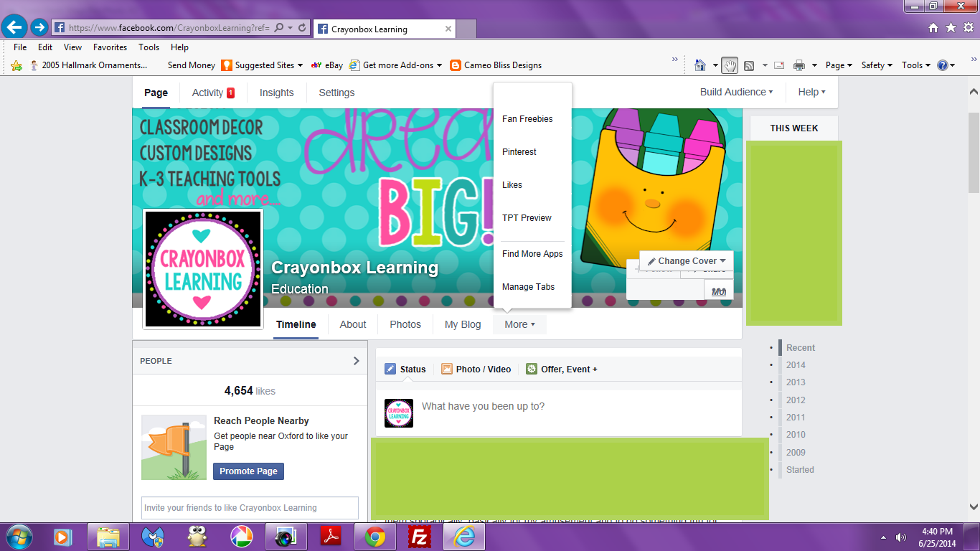Open the Safety dropdown on the toolbar
980x551 pixels.
874,65
